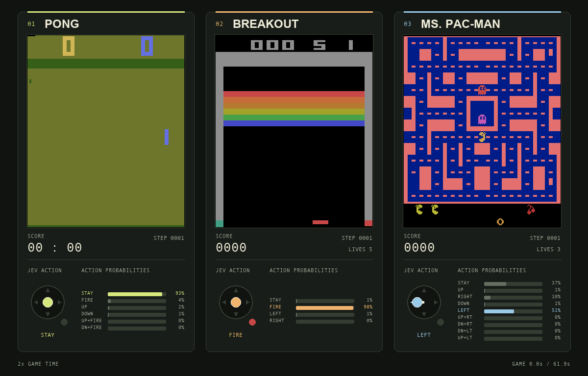This screenshot has height=376, width=588.
Task: Click the orange Pong score digit
Action: click(69, 46)
